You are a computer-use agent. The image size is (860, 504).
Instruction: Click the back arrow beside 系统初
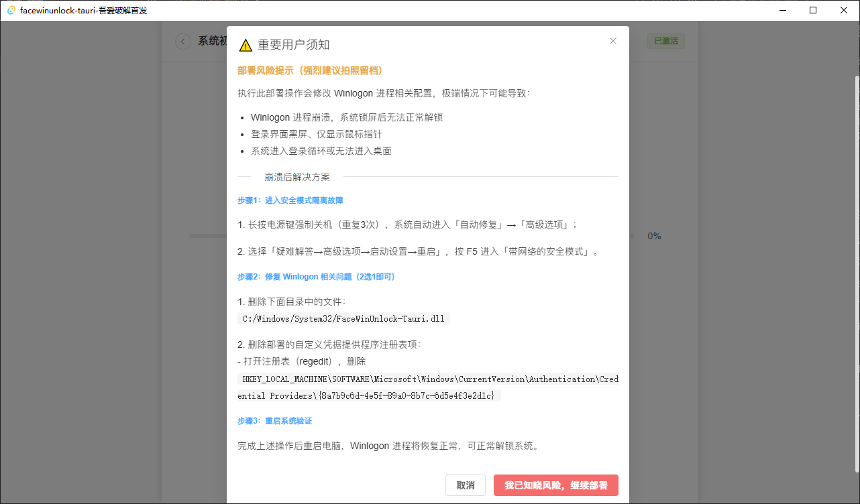[x=183, y=42]
